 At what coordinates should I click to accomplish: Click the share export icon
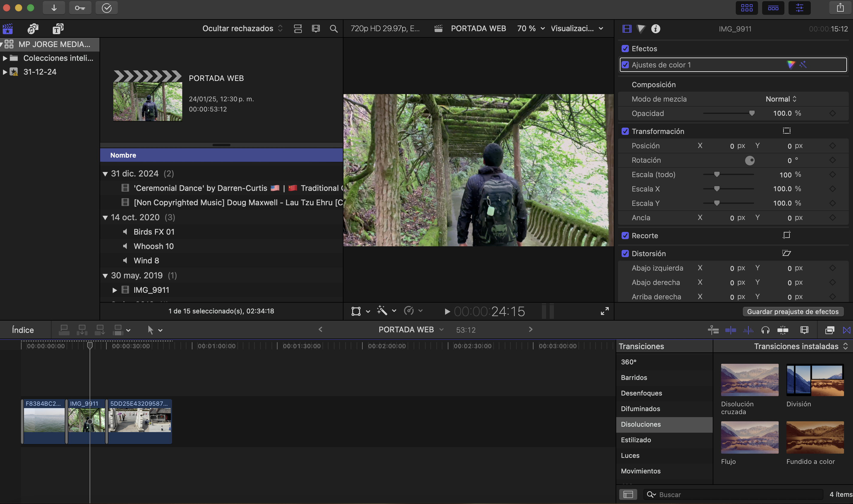click(840, 8)
